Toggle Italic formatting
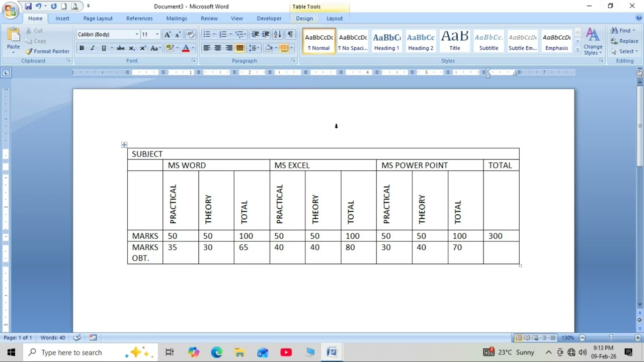The image size is (644, 362). pyautogui.click(x=93, y=48)
